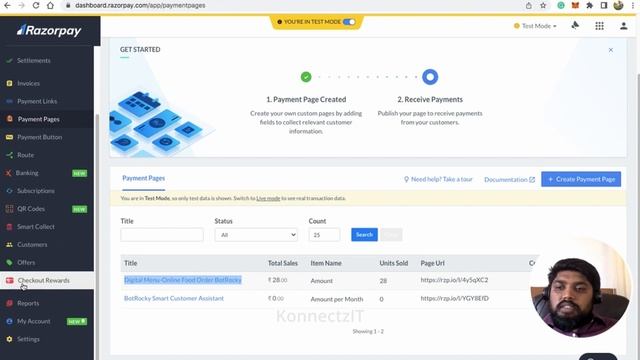Screen dimensions: 640x360
Task: Open Route in the sidebar
Action: click(25, 155)
